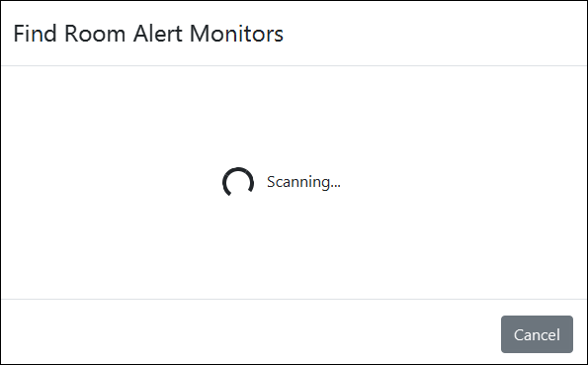Abort monitor discovery using the gray Cancel button

pyautogui.click(x=537, y=334)
